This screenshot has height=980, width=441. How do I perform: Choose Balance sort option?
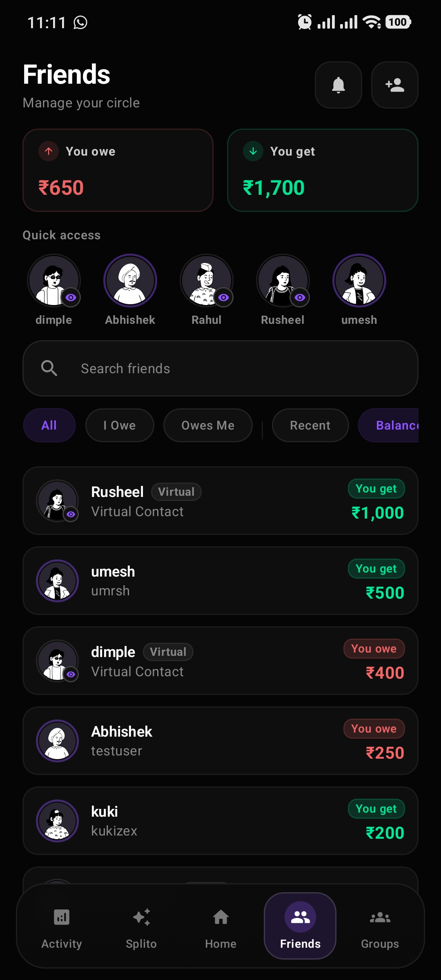pyautogui.click(x=389, y=425)
